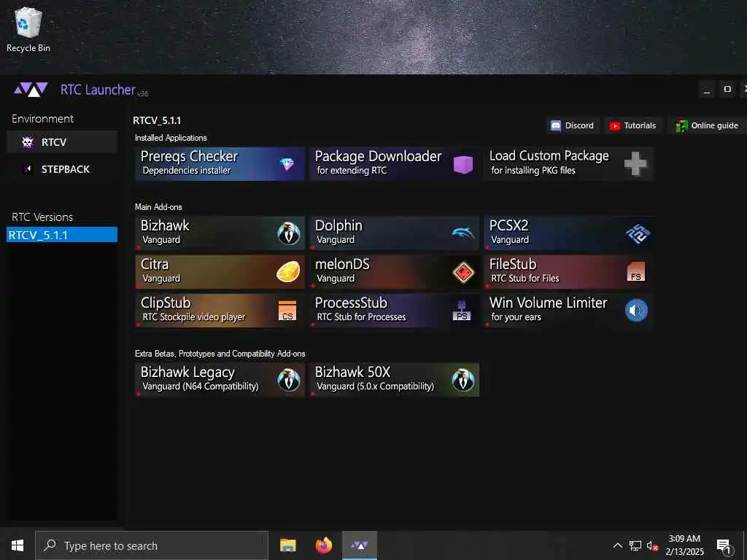Click the taskbar search box
The height and width of the screenshot is (560, 747).
tap(152, 545)
